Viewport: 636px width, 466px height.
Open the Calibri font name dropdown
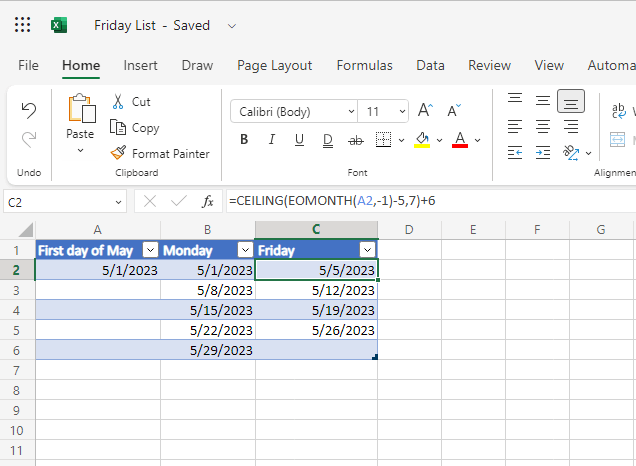tap(351, 111)
